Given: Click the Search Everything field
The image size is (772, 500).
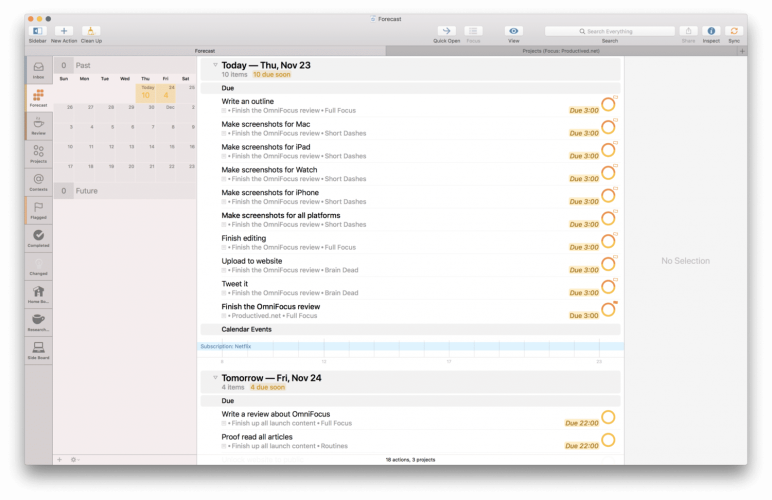Looking at the screenshot, I should (x=610, y=32).
